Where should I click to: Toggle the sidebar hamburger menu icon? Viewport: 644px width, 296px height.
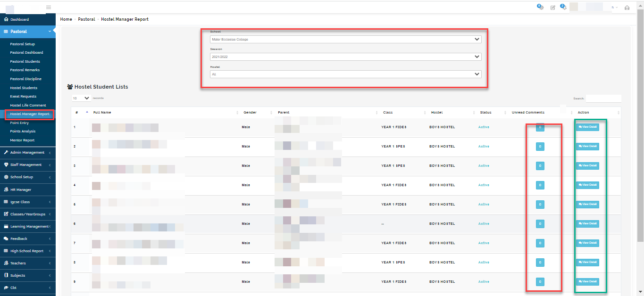pyautogui.click(x=49, y=7)
